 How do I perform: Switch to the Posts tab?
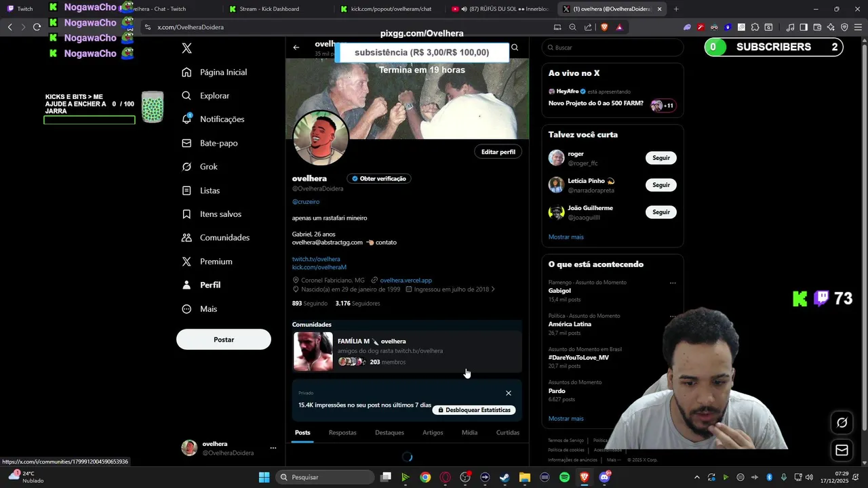click(302, 432)
